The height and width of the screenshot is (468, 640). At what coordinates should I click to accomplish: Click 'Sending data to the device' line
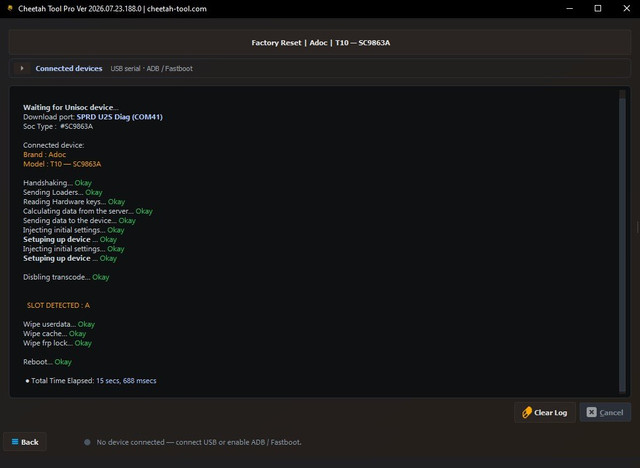[x=79, y=220]
